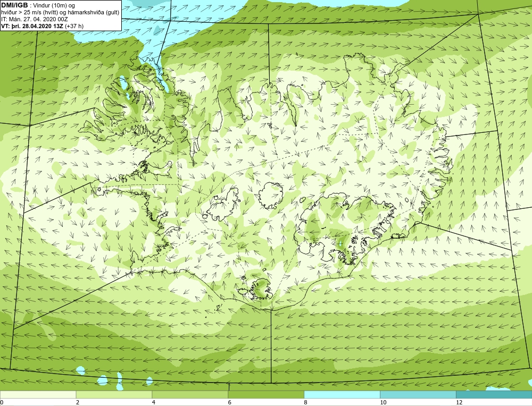This screenshot has width=532, height=406.
Task: Click the legend scale label '2'
Action: point(78,402)
